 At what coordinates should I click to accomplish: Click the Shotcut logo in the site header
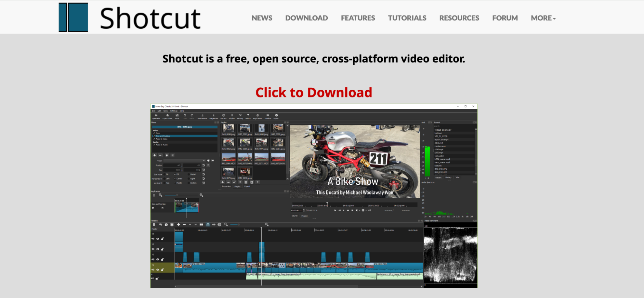130,17
